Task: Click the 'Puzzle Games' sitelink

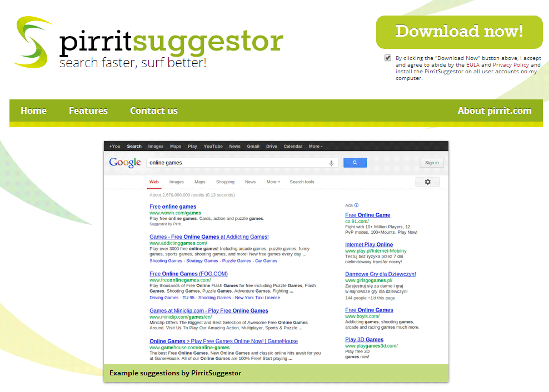Action: [236, 261]
